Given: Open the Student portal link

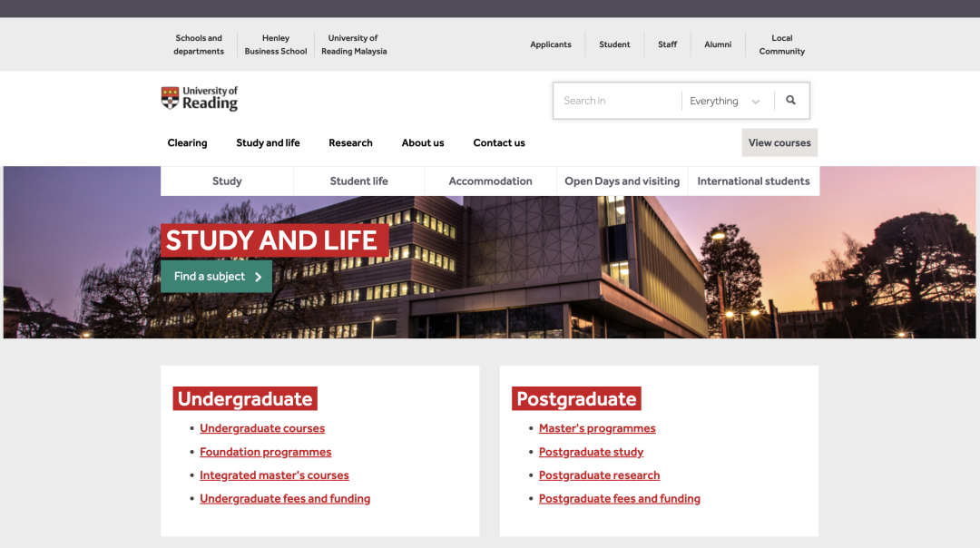Looking at the screenshot, I should [x=614, y=44].
